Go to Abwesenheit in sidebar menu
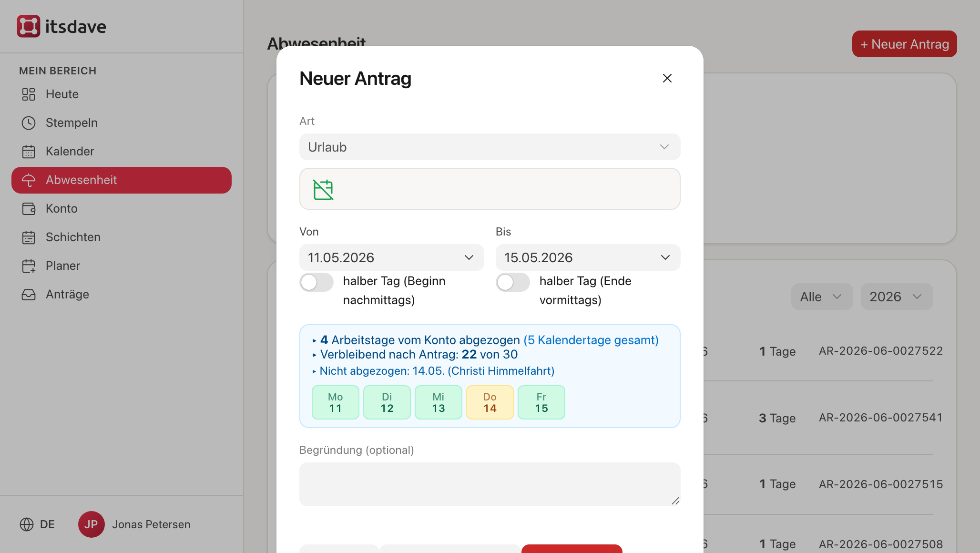The height and width of the screenshot is (553, 980). click(122, 180)
